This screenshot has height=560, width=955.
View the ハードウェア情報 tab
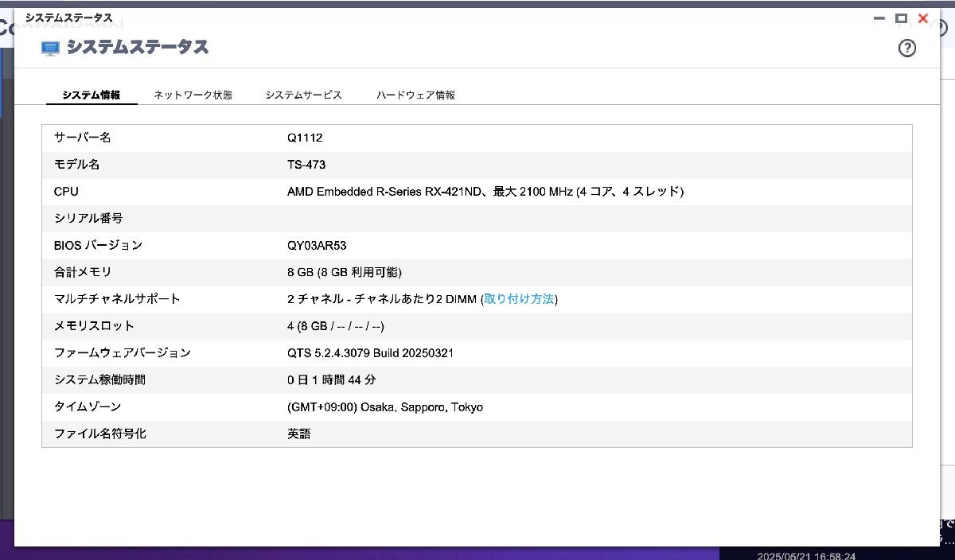[x=415, y=94]
